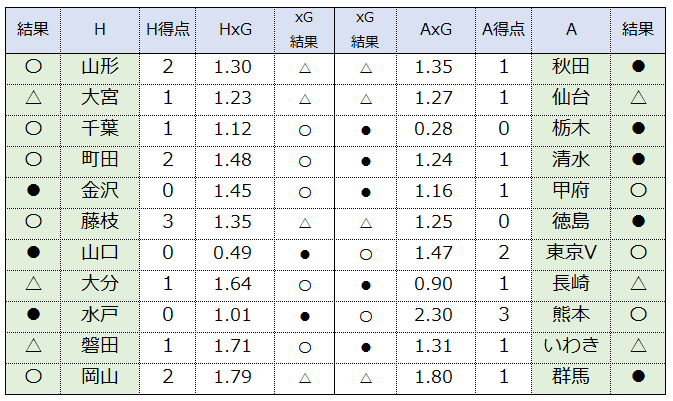The image size is (673, 401).
Task: Select the 0.49 HxG value for 山口
Action: [x=232, y=253]
